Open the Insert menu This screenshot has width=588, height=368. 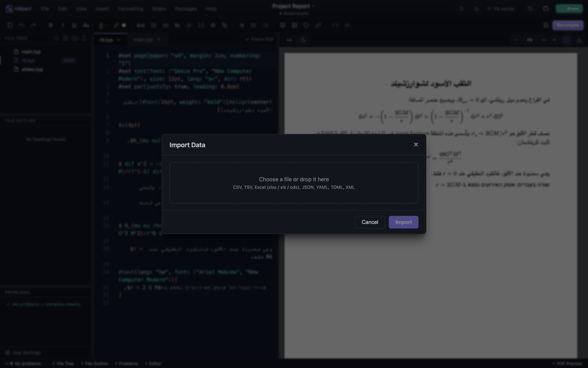(102, 9)
